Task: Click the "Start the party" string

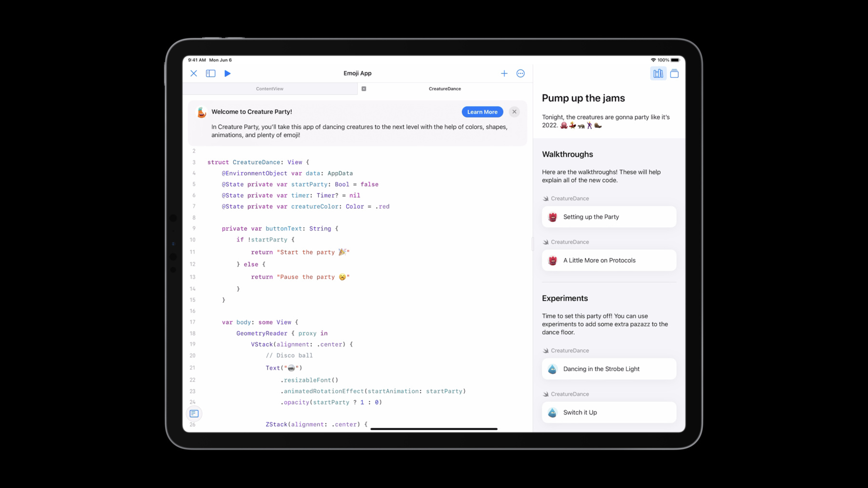Action: tap(313, 252)
